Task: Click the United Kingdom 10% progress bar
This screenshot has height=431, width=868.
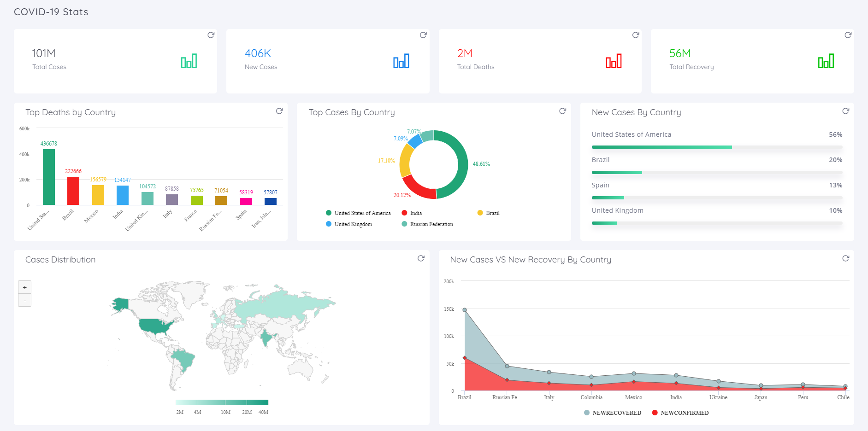Action: (717, 223)
